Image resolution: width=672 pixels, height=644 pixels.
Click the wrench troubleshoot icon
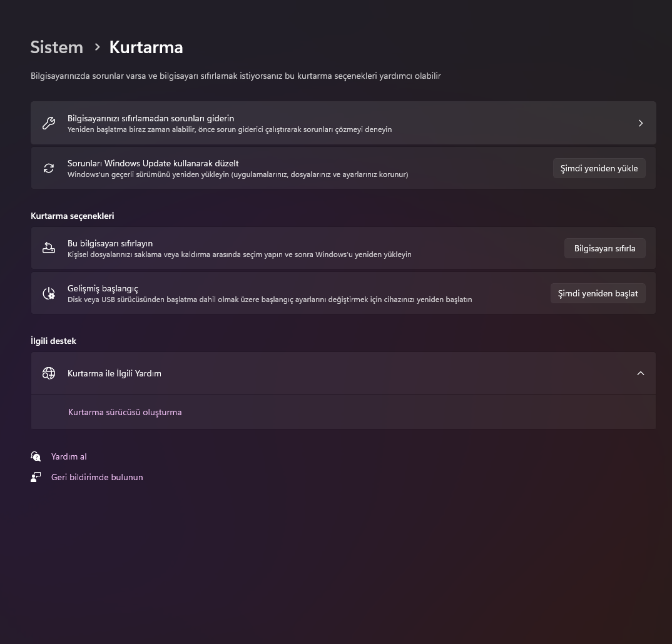pos(49,123)
